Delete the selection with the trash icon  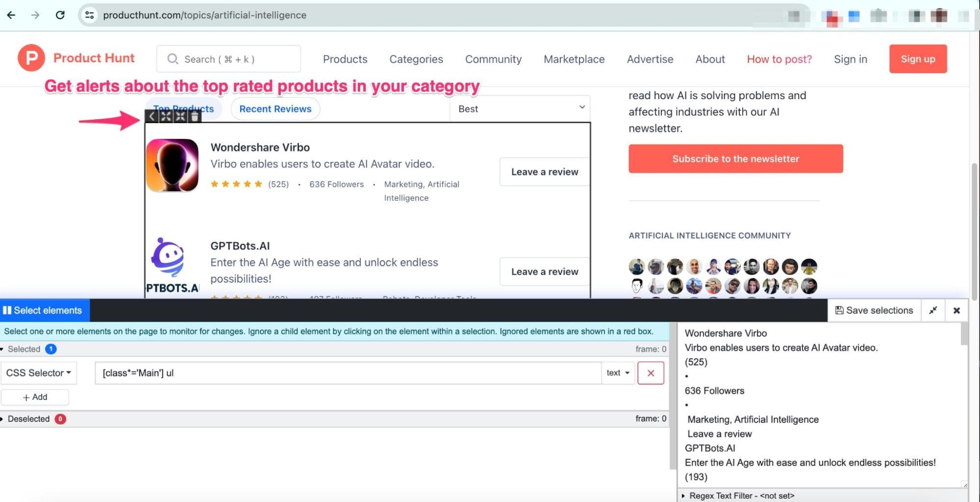[194, 116]
